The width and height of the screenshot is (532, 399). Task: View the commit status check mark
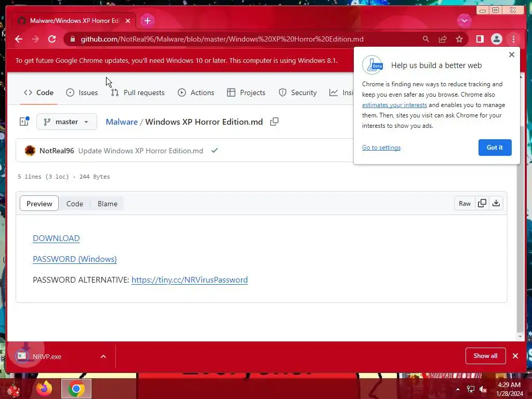(x=215, y=150)
